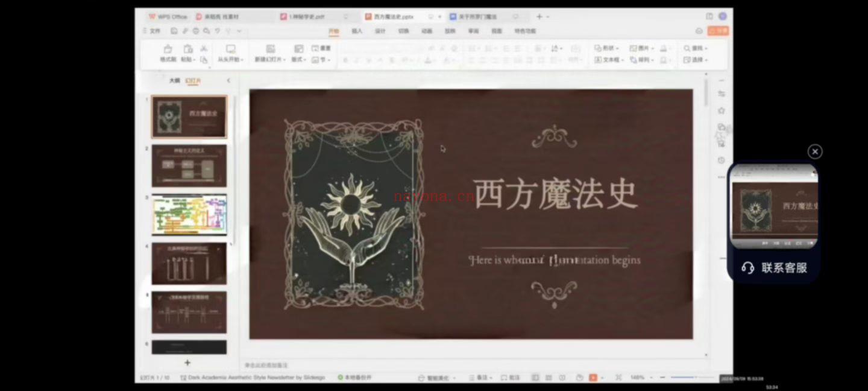Click orange slideshow play button in status bar
Image resolution: width=868 pixels, height=391 pixels.
click(x=593, y=378)
